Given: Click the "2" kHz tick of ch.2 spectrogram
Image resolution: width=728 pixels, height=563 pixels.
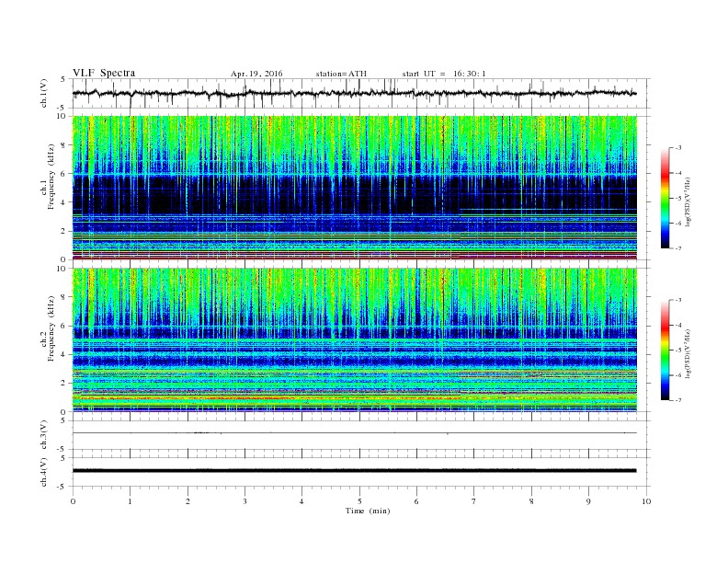Looking at the screenshot, I should click(x=63, y=384).
